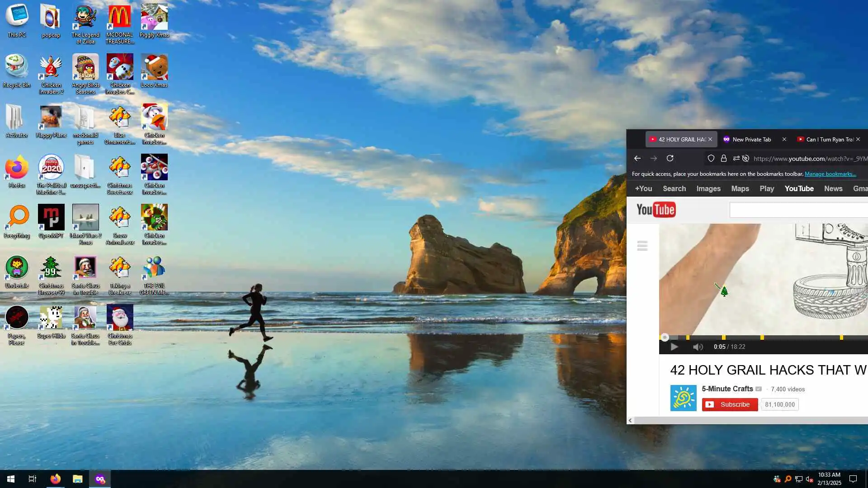Click the YouTube logo

click(x=656, y=210)
